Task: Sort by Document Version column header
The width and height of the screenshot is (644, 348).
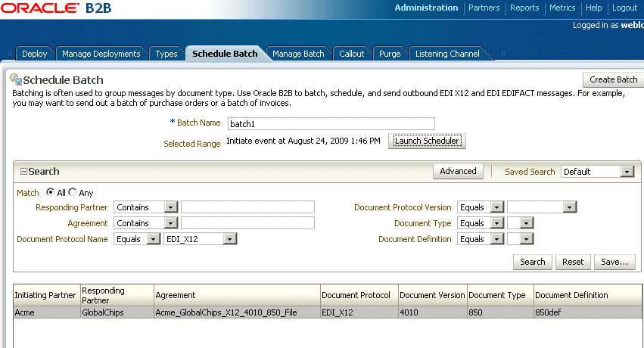Action: pos(432,295)
